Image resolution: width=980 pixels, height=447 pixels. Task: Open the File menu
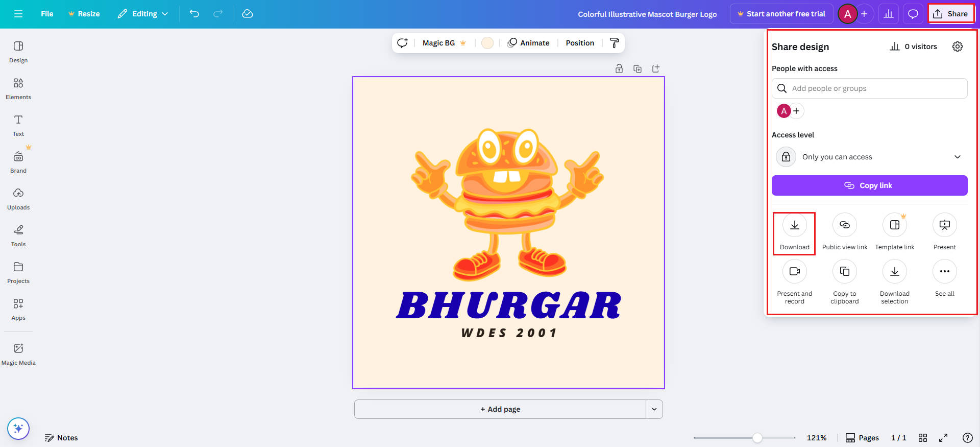(47, 14)
